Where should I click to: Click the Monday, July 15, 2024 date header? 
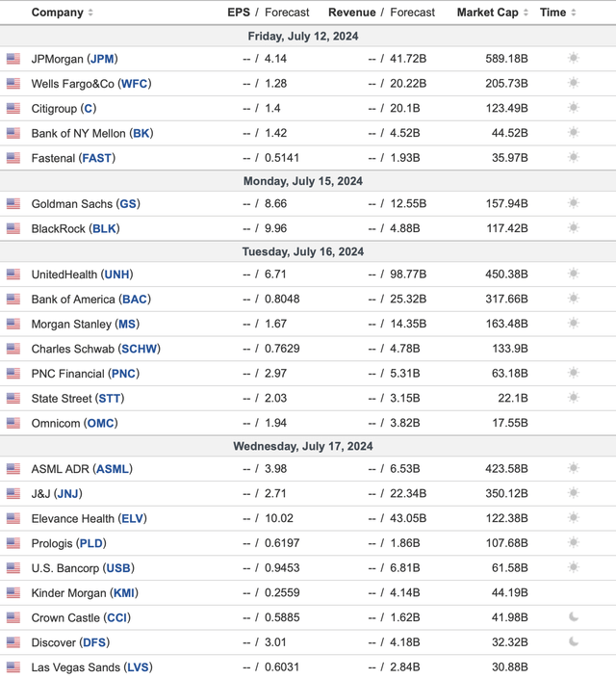coord(303,181)
